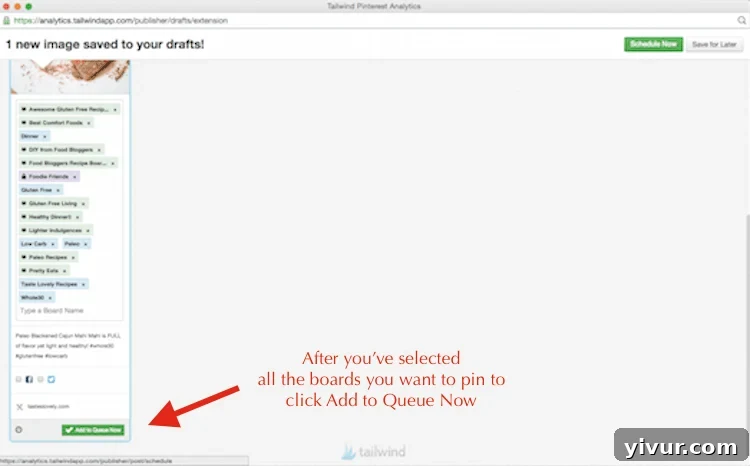
Task: Remove the Paleo Recipes board tag
Action: pos(73,257)
